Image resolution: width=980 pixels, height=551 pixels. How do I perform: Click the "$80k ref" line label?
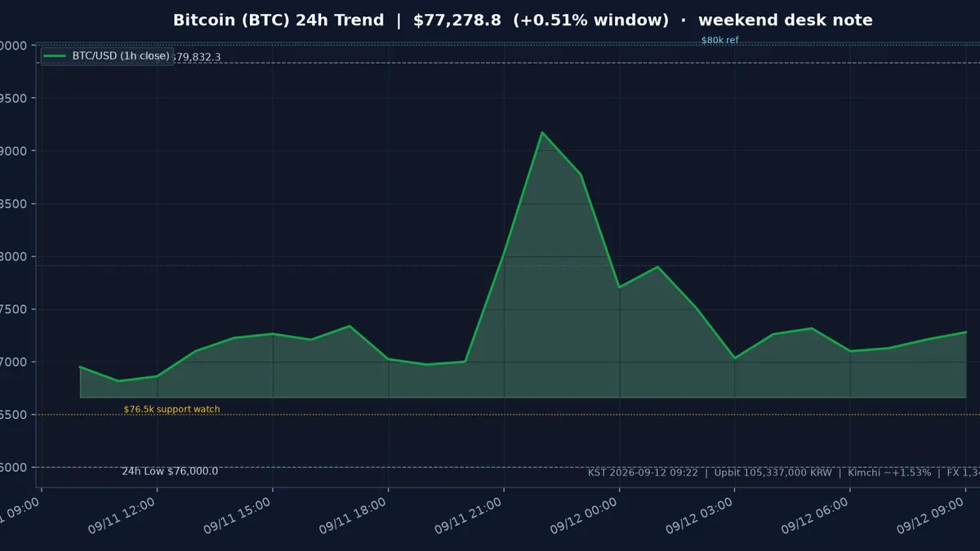(719, 40)
